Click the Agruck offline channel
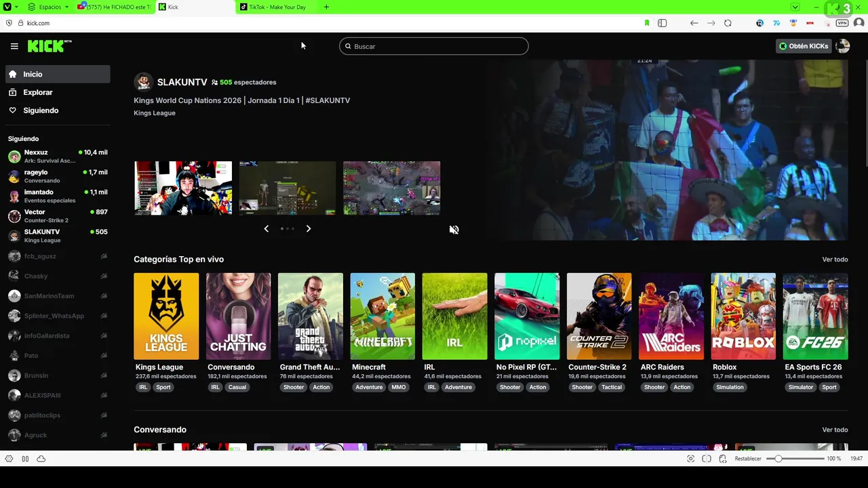868x488 pixels. click(x=58, y=435)
